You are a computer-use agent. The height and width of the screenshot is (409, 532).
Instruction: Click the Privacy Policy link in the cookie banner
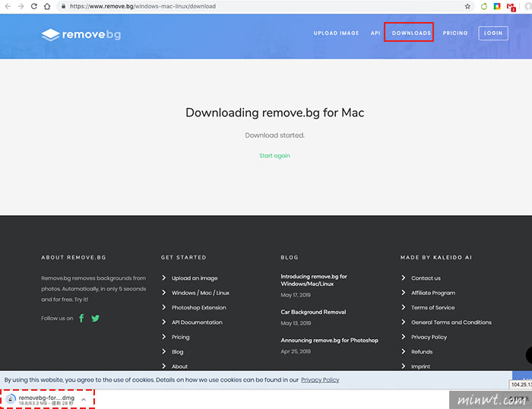point(320,380)
